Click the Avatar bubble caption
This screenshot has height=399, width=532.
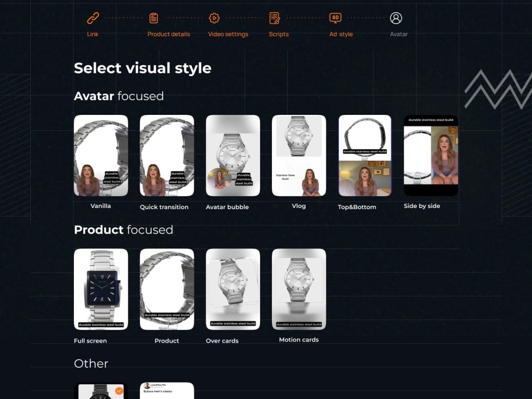point(227,207)
